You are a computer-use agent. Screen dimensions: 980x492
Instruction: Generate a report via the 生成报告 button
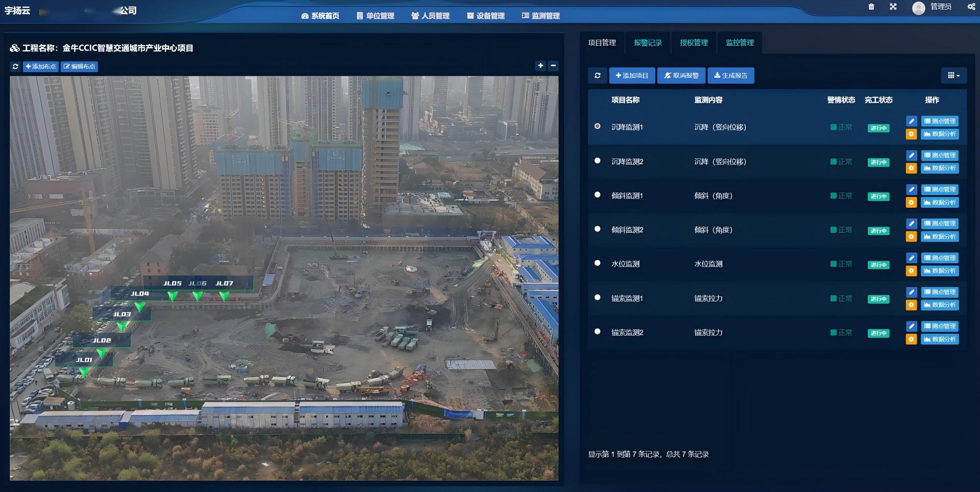tap(731, 75)
